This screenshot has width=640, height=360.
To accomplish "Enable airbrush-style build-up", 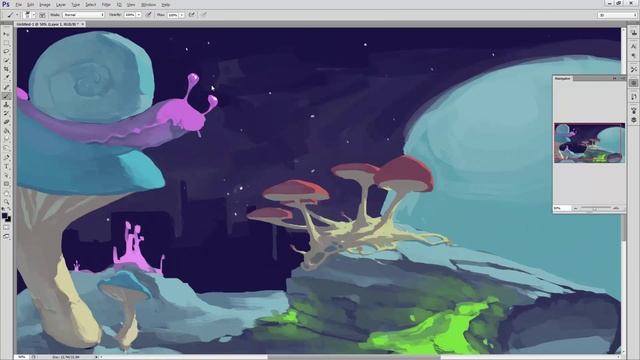I will tap(191, 15).
